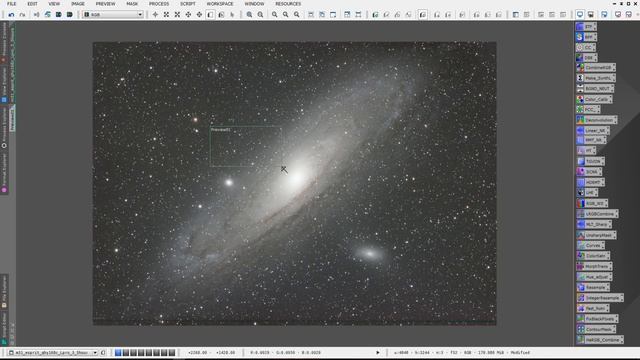Viewport: 640px width, 360px height.
Task: Open the ContourMask process icon
Action: coord(596,329)
